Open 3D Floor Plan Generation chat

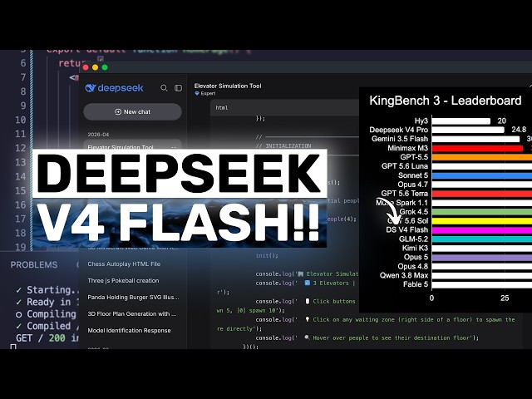132,314
